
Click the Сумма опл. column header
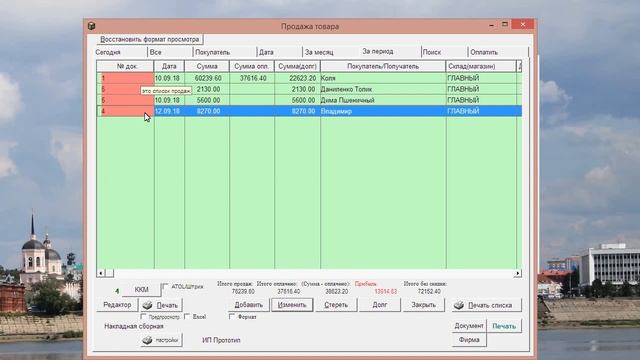click(x=252, y=66)
